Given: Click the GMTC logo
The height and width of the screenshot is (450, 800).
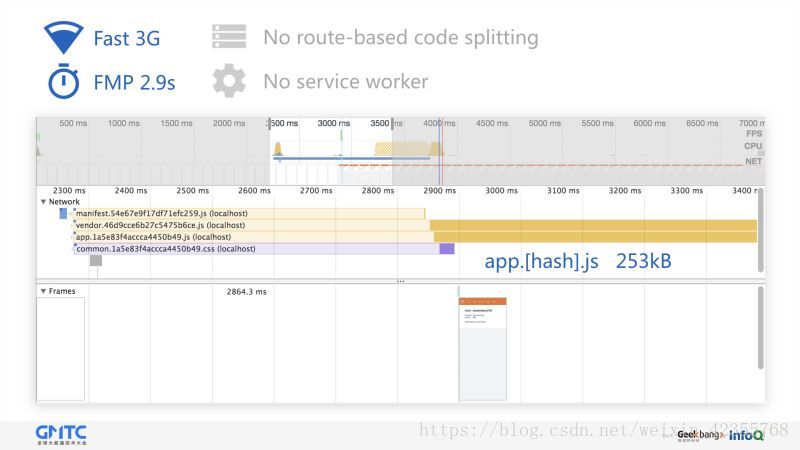Looking at the screenshot, I should (x=61, y=435).
